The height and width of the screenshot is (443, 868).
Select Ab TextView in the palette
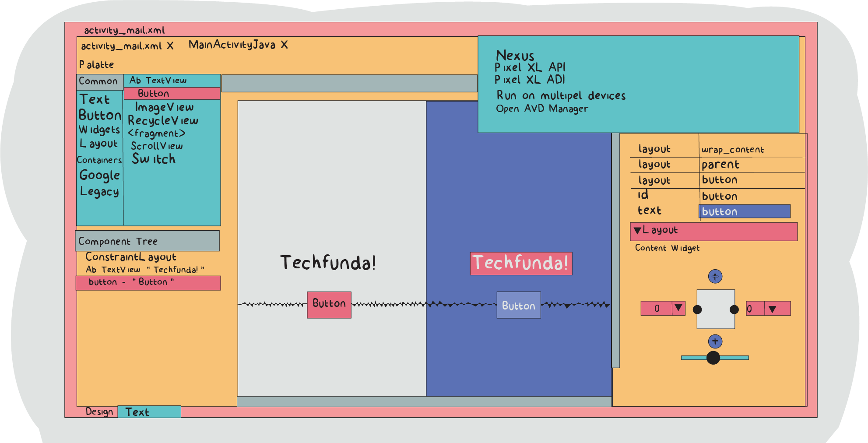tap(158, 81)
